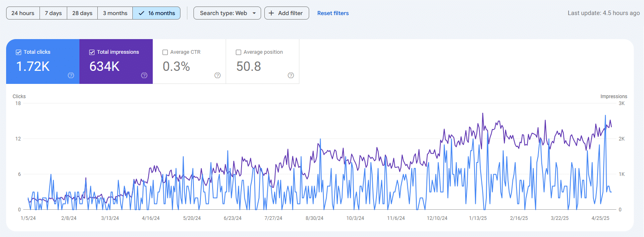Click the plus icon in Add filter
This screenshot has height=237, width=644.
click(271, 13)
